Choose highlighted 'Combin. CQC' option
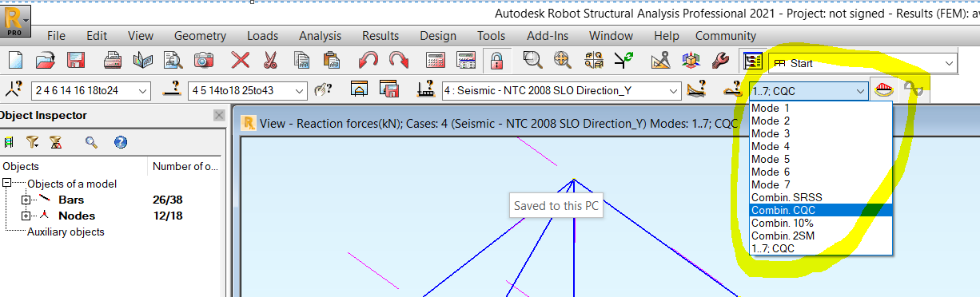Viewport: 980px width, 297px height. pos(820,210)
